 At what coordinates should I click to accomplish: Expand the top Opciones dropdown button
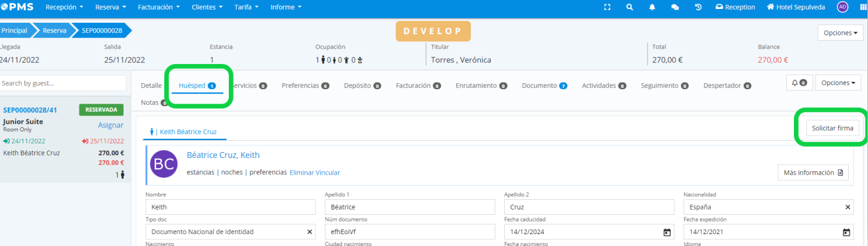[x=841, y=33]
